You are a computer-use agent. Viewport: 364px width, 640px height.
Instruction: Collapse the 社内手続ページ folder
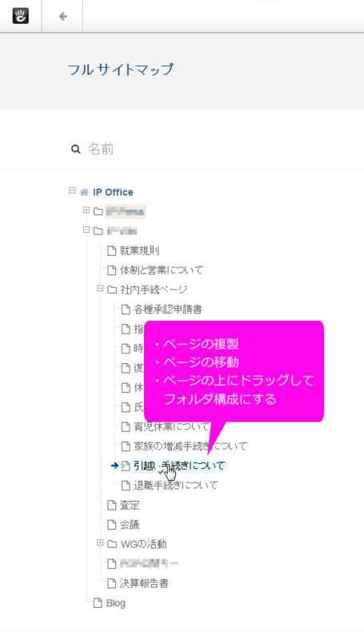100,289
